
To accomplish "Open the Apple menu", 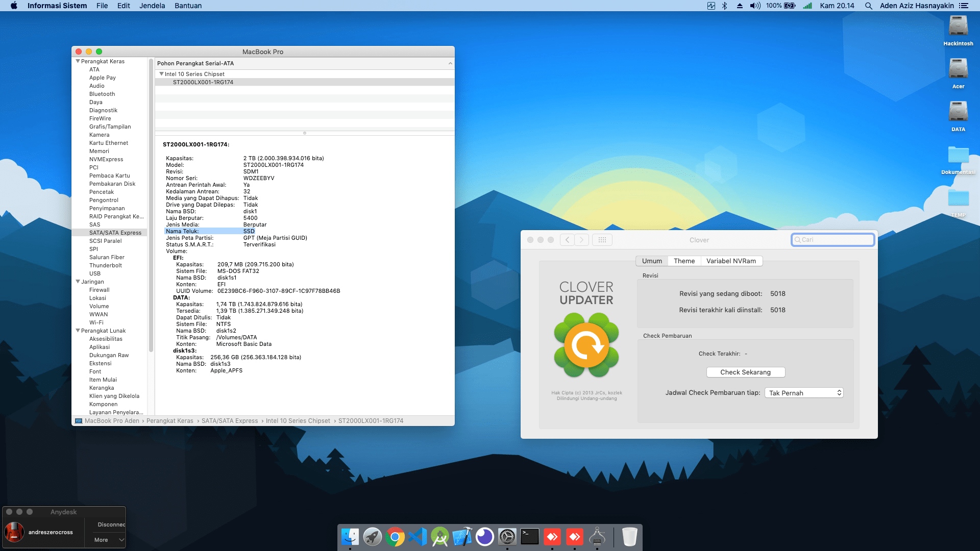I will [x=14, y=6].
